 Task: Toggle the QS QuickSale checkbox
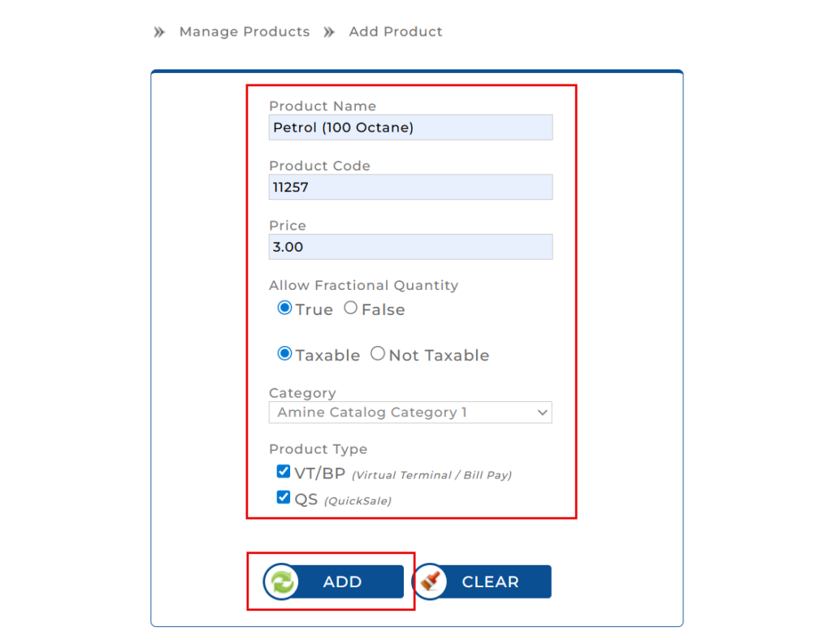coord(283,498)
